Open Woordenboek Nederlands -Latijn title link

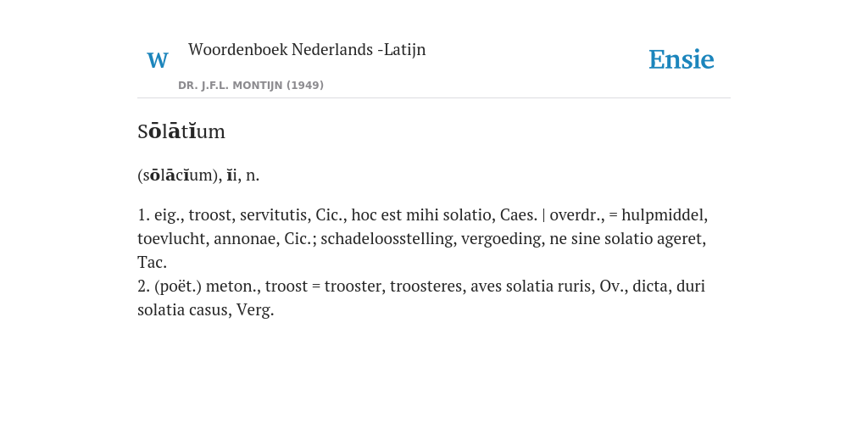point(307,49)
